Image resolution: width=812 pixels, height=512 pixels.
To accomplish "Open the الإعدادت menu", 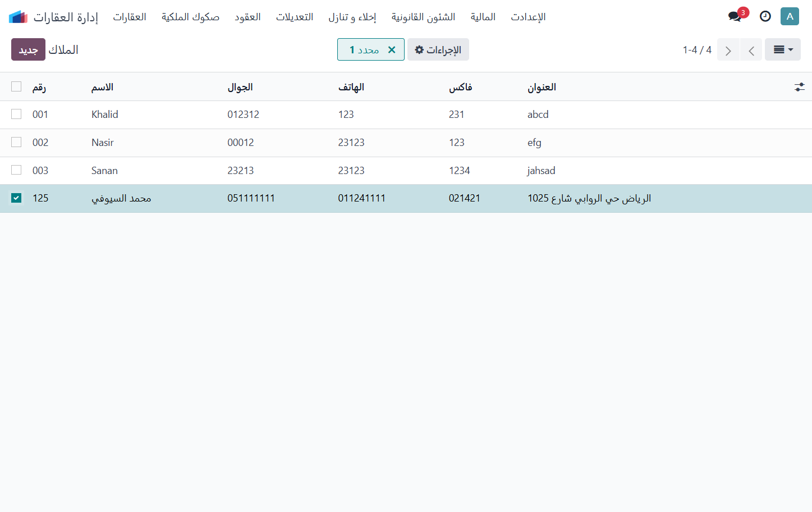I will (528, 17).
